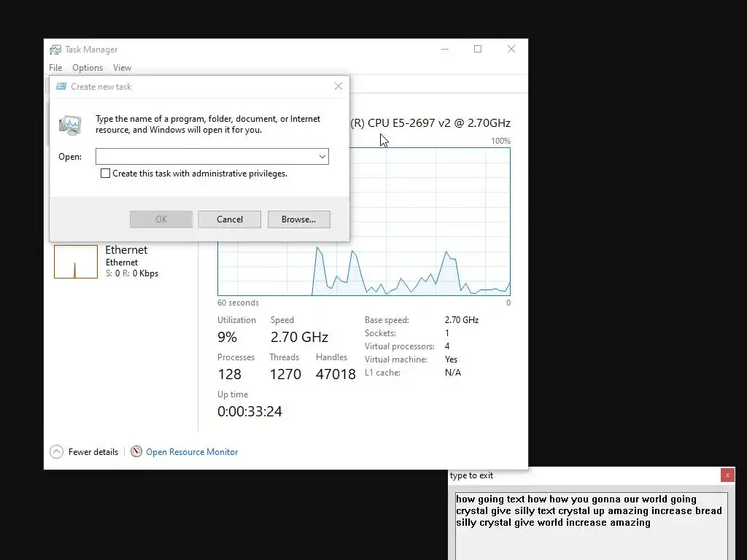This screenshot has height=560, width=747.
Task: Expand the Open combo box dropdown arrow
Action: tap(322, 156)
